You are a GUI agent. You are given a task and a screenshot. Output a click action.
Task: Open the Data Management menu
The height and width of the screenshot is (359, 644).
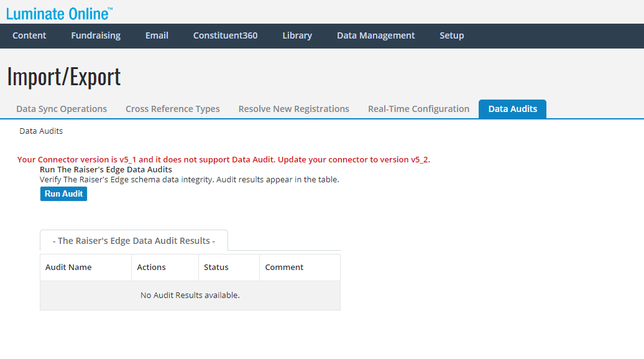click(x=376, y=36)
